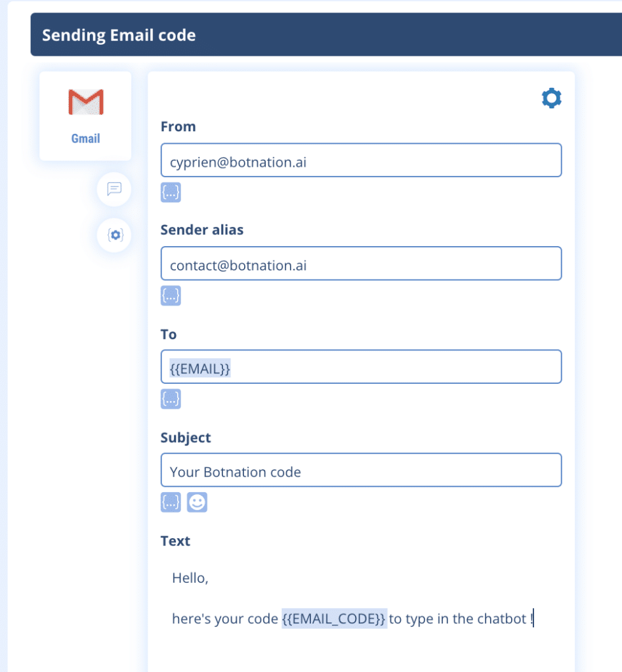This screenshot has width=622, height=672.
Task: Open the chat message bubble icon
Action: (x=114, y=189)
